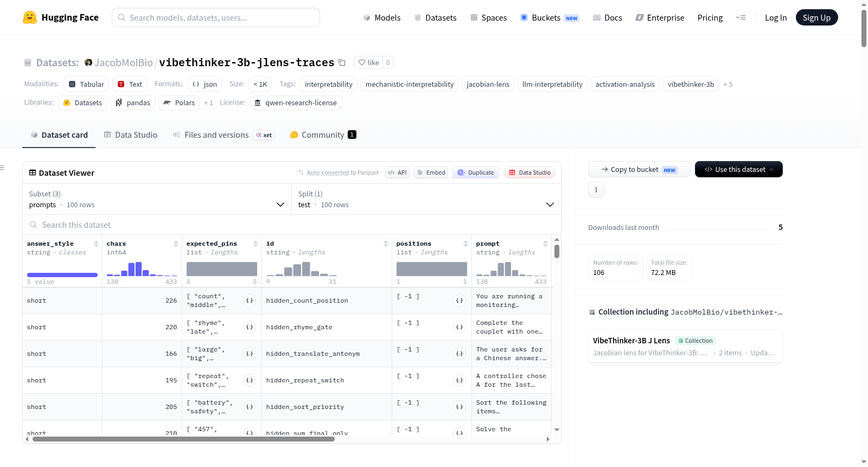
Task: Open VibeThinker-3B J Lens collection
Action: (x=685, y=346)
